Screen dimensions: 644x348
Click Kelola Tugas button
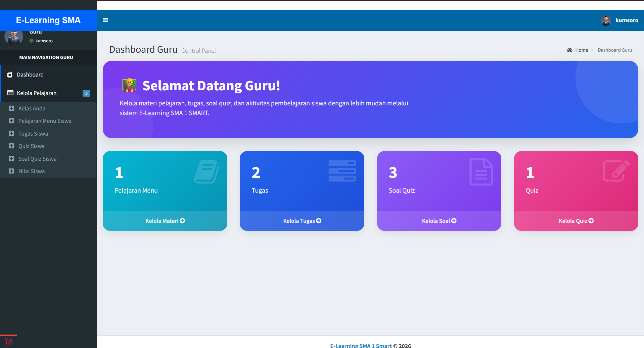pyautogui.click(x=302, y=221)
